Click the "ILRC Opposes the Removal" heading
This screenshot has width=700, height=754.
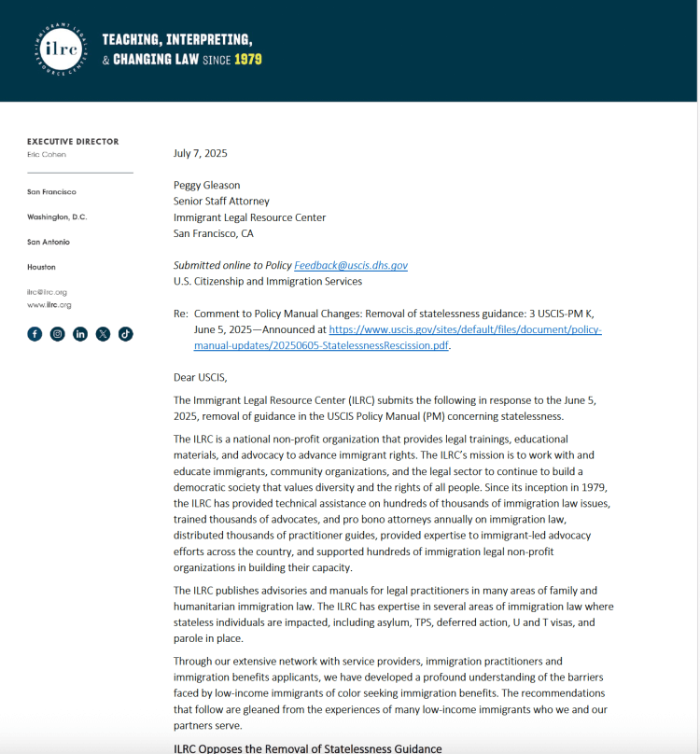(x=307, y=747)
